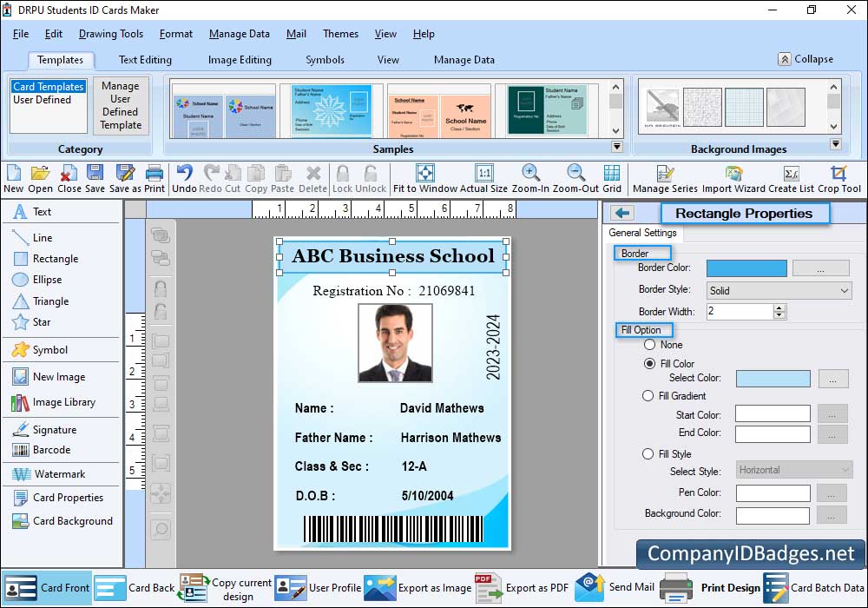This screenshot has width=868, height=608.
Task: Select the Rectangle shape tool
Action: 45,259
